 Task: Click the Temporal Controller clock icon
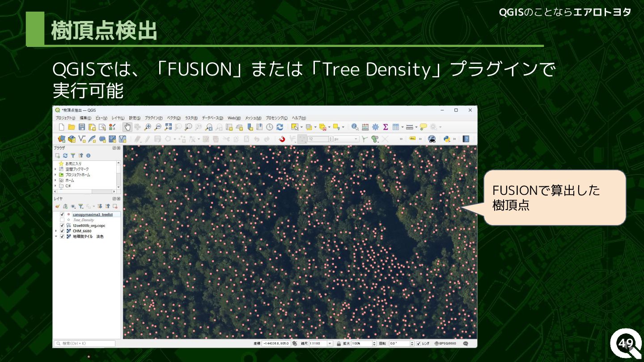click(x=270, y=127)
